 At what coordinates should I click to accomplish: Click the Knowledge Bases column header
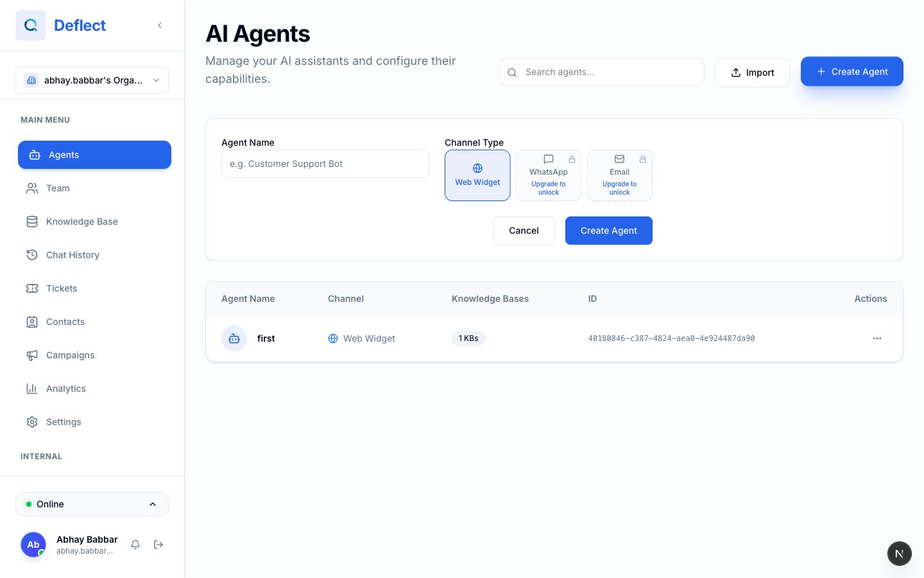(490, 299)
